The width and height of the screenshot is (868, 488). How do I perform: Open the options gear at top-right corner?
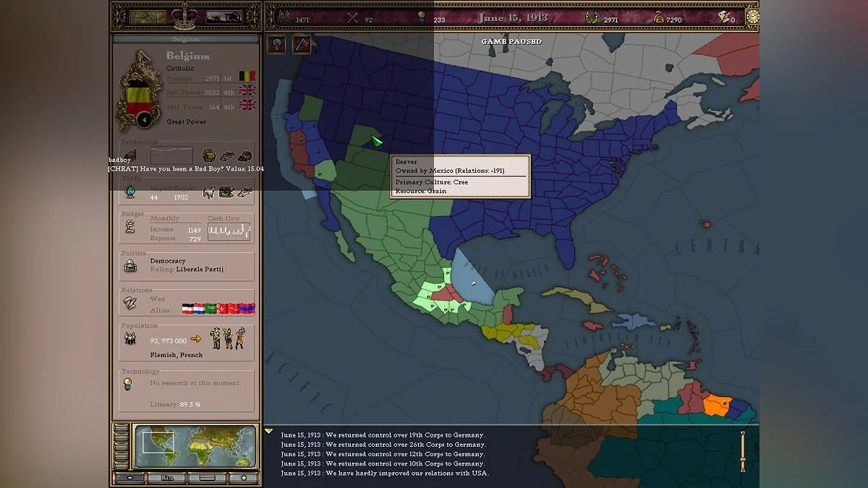752,17
